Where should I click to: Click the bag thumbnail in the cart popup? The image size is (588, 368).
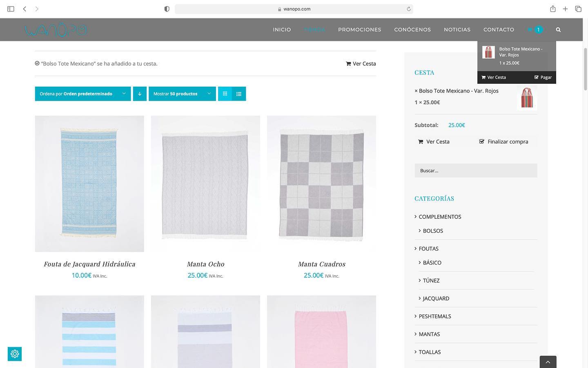coord(488,52)
